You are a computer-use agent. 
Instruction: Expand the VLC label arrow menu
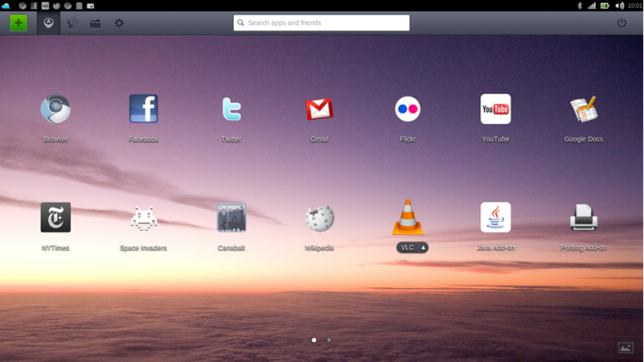coord(423,247)
